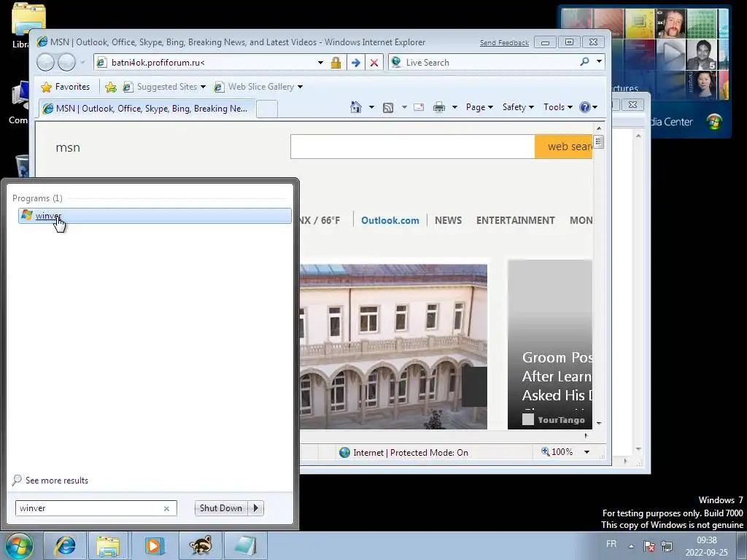The image size is (747, 560).
Task: Open the NEWS section
Action: pyautogui.click(x=449, y=220)
